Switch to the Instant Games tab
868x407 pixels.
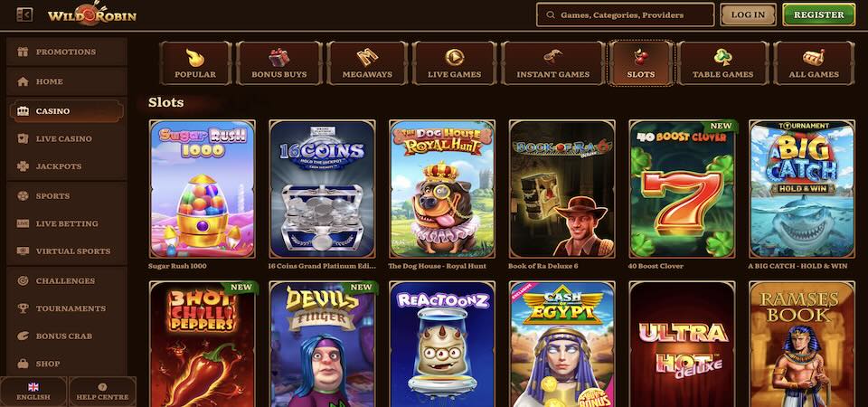[x=552, y=63]
